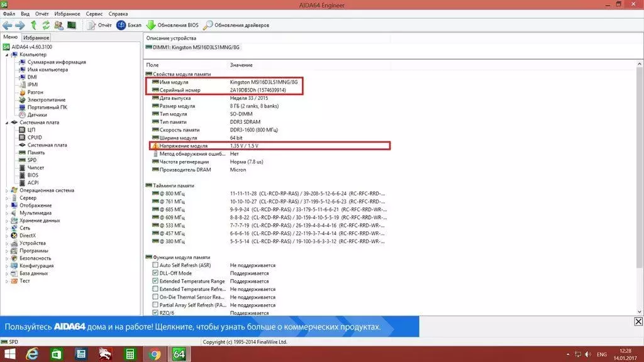644x362 pixels.
Task: Select the ЦП tree item
Action: point(31,129)
